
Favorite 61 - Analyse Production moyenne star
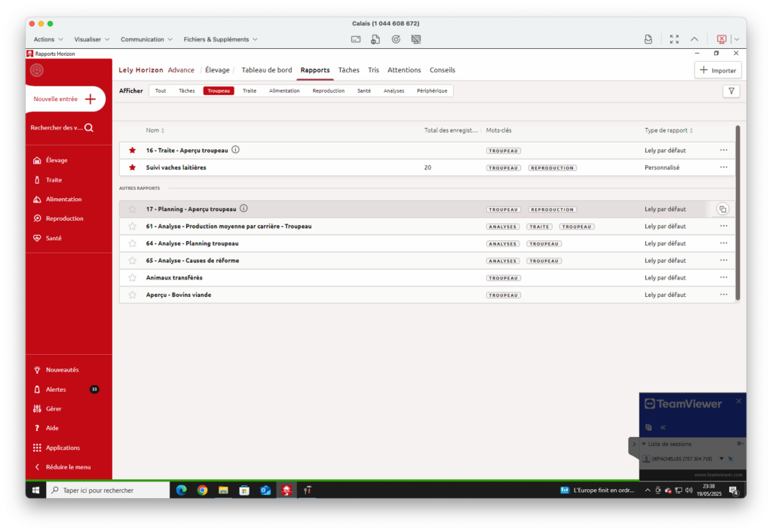pyautogui.click(x=133, y=226)
